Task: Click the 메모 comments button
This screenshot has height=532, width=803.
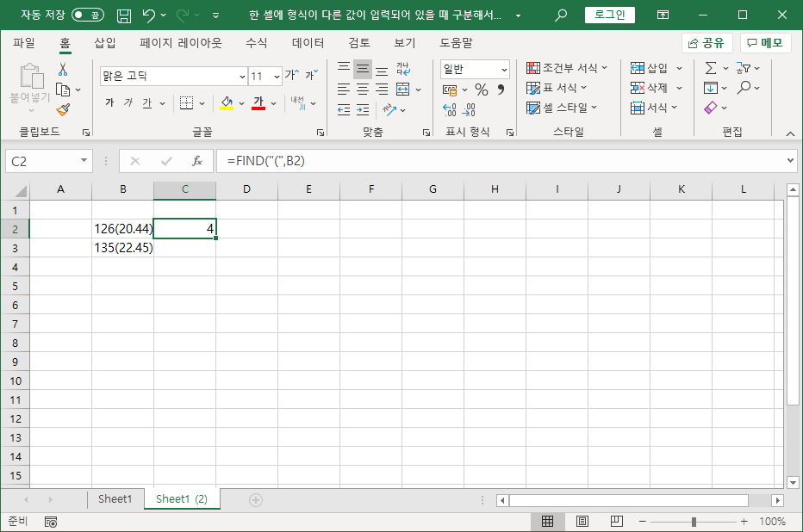Action: click(x=765, y=43)
